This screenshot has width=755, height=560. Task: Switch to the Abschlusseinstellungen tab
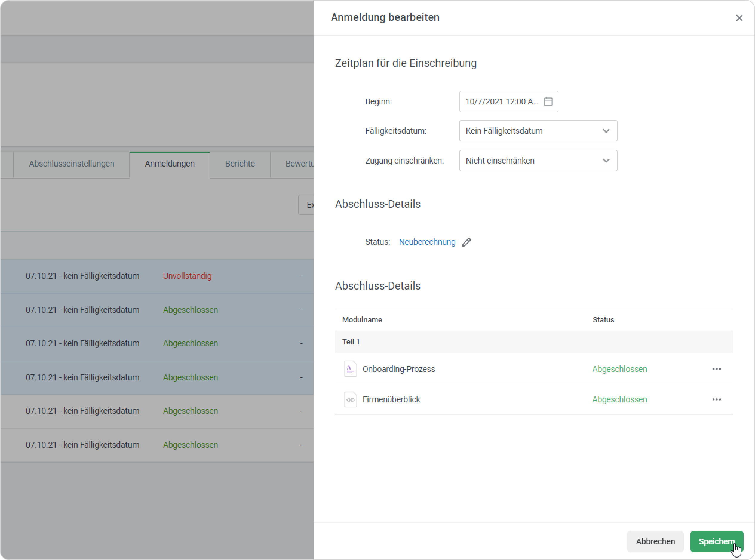point(71,164)
